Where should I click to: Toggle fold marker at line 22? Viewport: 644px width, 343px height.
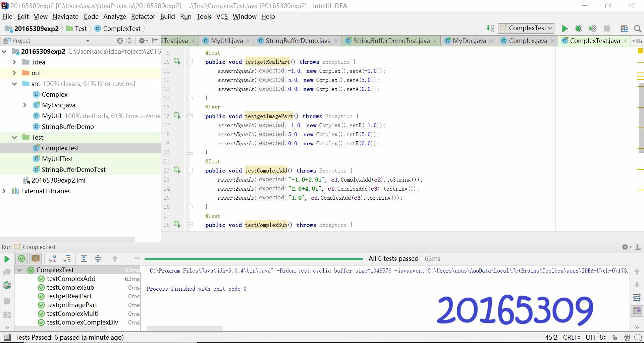pyautogui.click(x=190, y=170)
